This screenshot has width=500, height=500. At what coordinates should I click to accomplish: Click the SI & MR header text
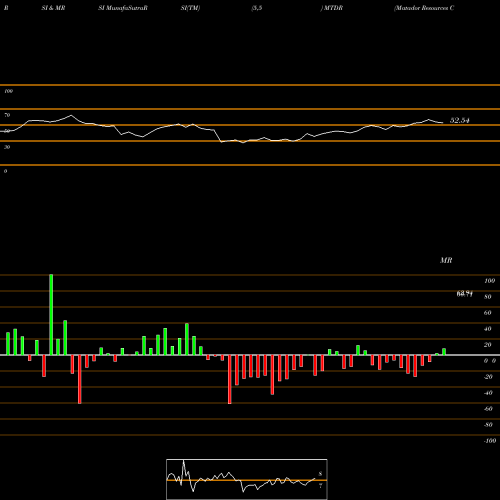pos(53,8)
